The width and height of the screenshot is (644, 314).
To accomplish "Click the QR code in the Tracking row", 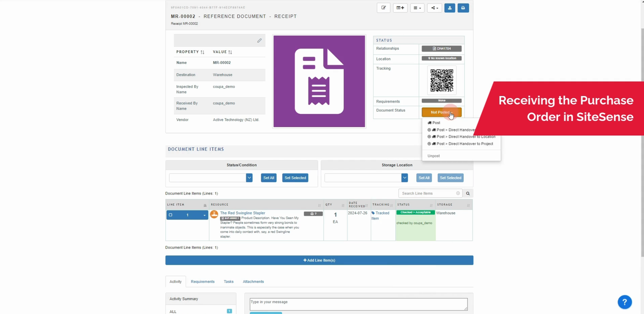I will point(441,80).
